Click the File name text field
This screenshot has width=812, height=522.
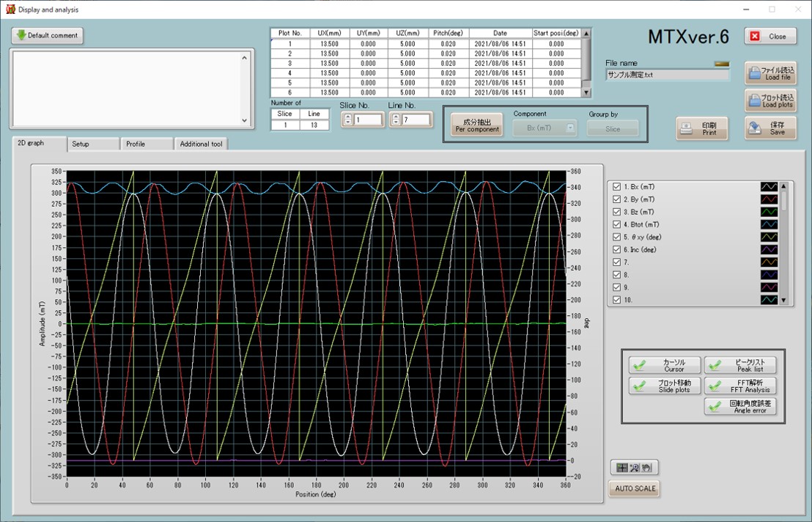pyautogui.click(x=667, y=75)
